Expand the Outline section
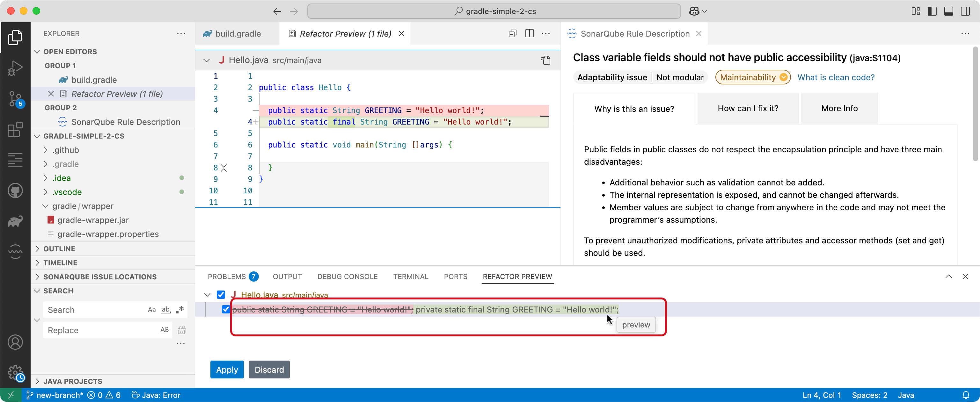 37,248
